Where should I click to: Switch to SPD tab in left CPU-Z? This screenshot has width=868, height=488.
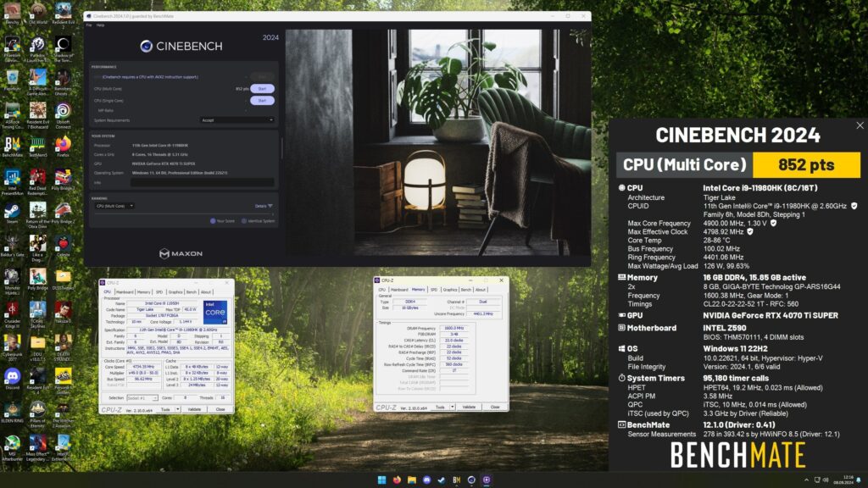pyautogui.click(x=159, y=292)
